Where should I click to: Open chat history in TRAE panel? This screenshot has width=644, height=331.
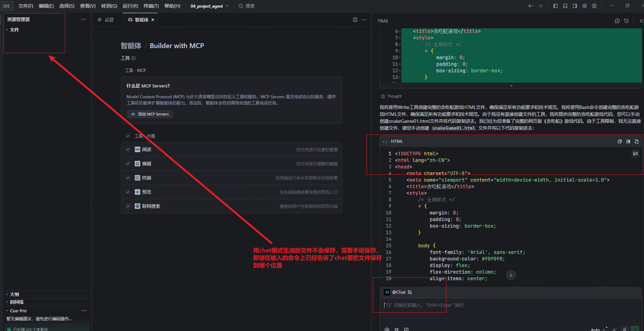(x=626, y=21)
